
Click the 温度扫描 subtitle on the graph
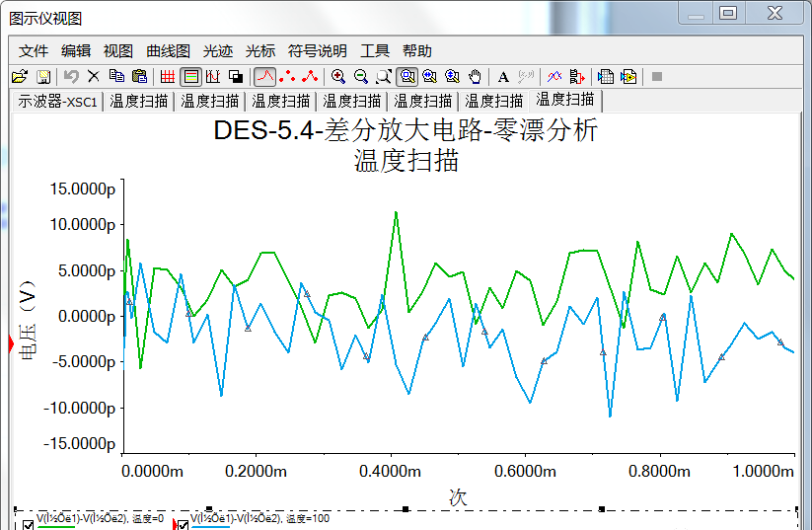click(406, 160)
